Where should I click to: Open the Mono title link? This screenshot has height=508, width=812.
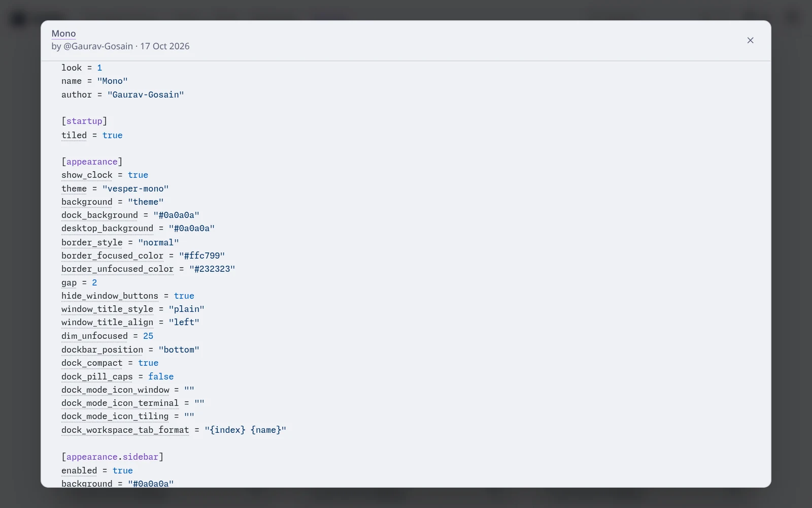(63, 34)
